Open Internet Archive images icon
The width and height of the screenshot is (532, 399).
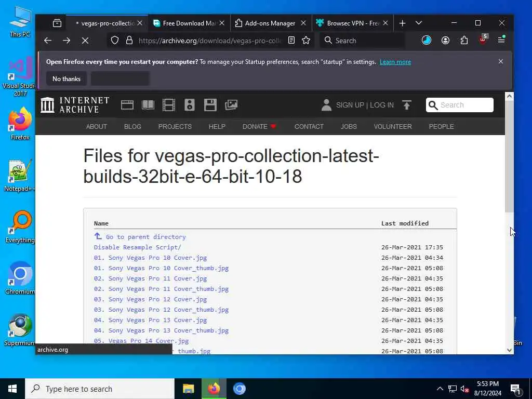(231, 105)
